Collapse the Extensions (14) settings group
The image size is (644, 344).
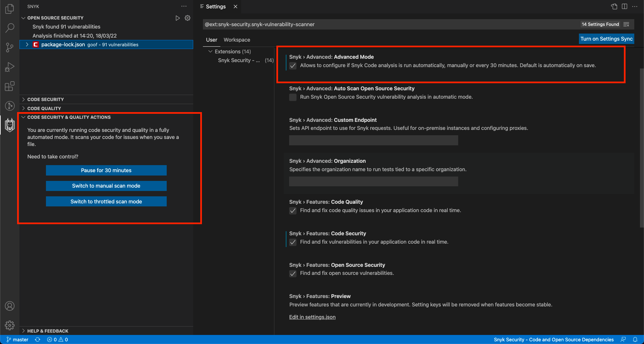[210, 51]
